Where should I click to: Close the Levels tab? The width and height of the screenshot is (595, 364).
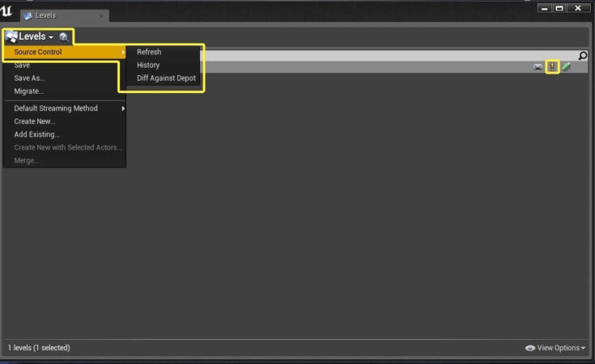101,16
